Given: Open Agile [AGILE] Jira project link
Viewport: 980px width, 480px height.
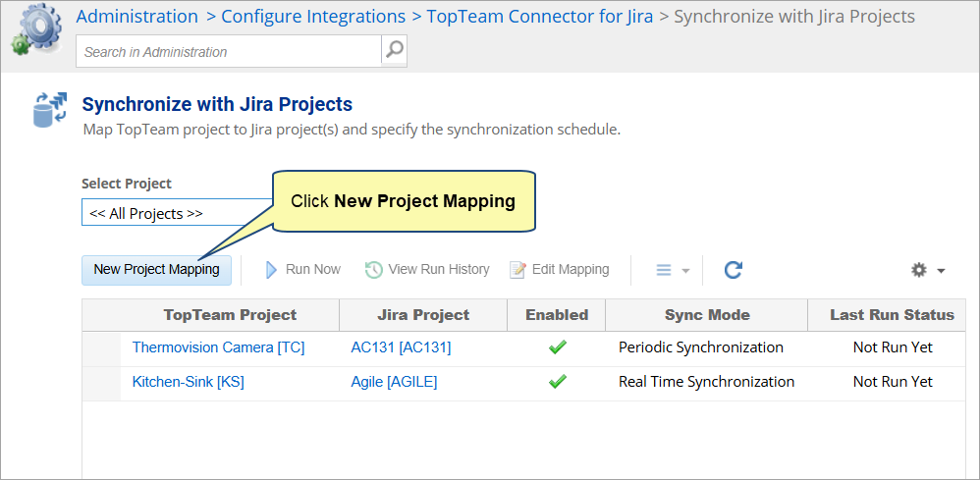Looking at the screenshot, I should tap(394, 382).
